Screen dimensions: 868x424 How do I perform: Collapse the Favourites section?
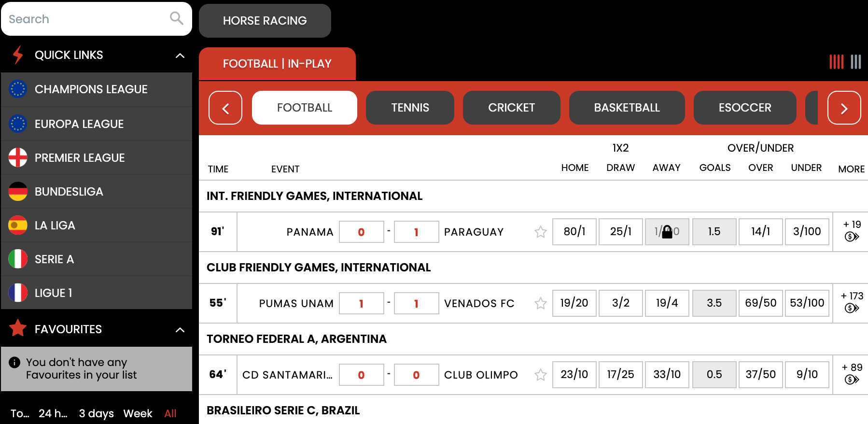point(180,330)
